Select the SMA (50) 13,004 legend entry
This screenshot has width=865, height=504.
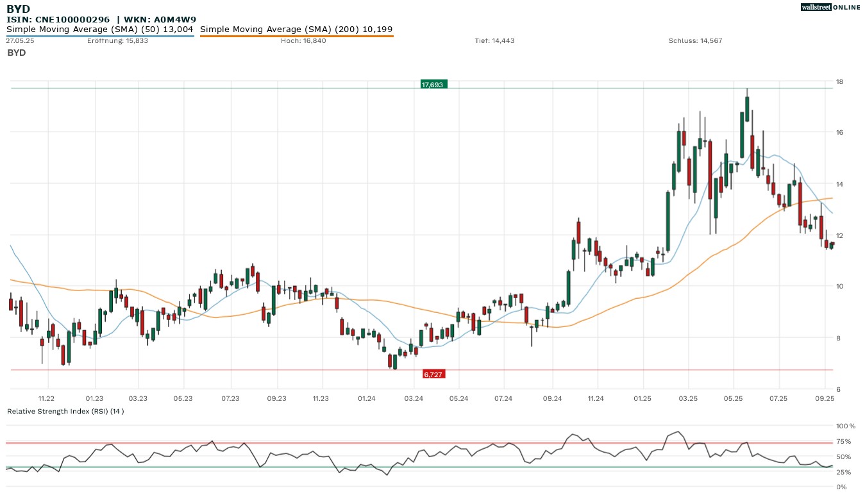point(100,29)
